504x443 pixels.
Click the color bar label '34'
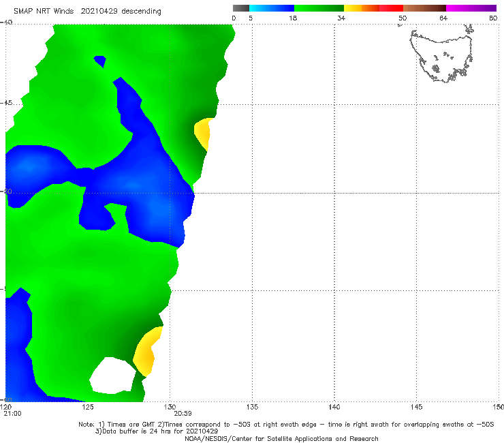(x=341, y=18)
